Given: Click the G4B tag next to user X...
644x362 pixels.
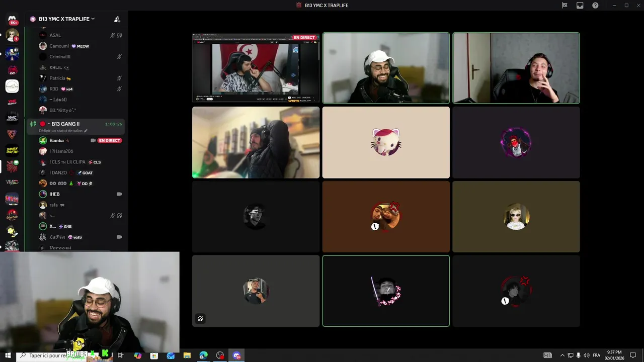Looking at the screenshot, I should click(65, 226).
